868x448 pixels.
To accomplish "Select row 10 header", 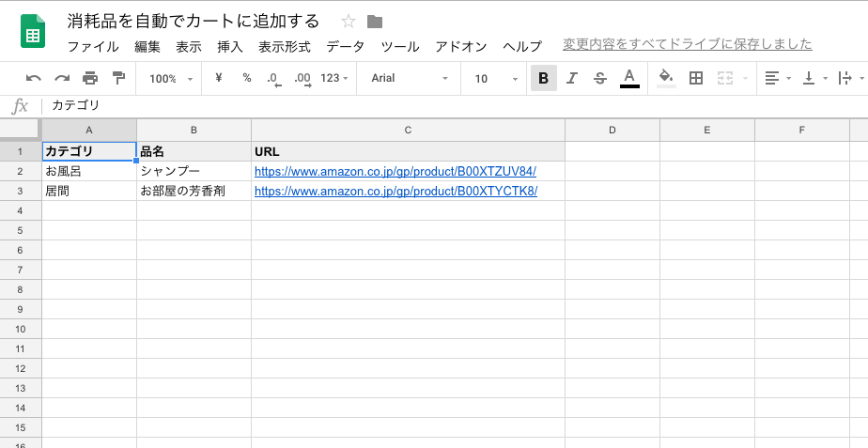I will 21,329.
